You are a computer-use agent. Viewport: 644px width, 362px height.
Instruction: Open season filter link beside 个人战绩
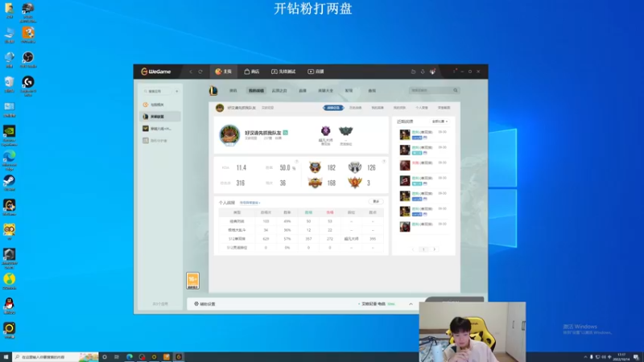pos(250,203)
